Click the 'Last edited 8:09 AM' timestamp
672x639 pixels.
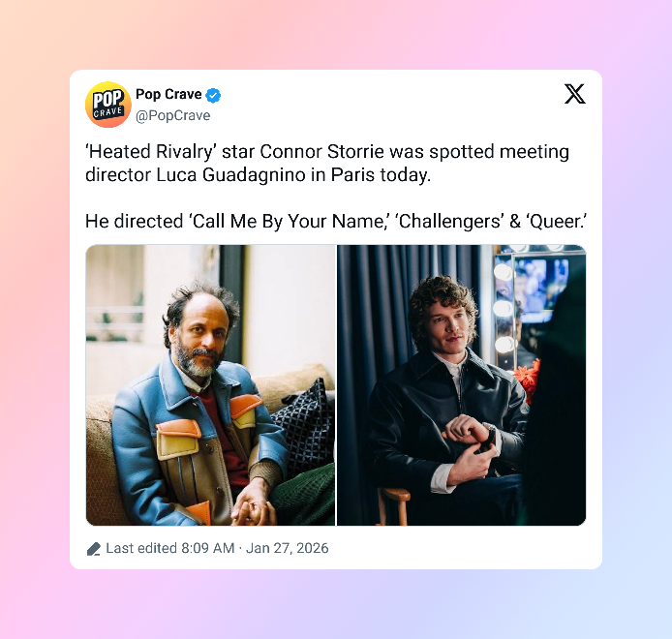pyautogui.click(x=170, y=548)
